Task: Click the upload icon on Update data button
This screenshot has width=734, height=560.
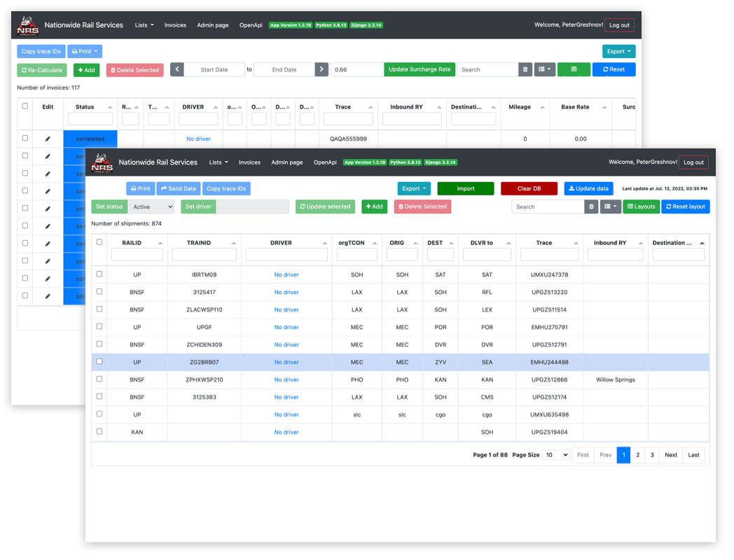Action: pos(573,188)
